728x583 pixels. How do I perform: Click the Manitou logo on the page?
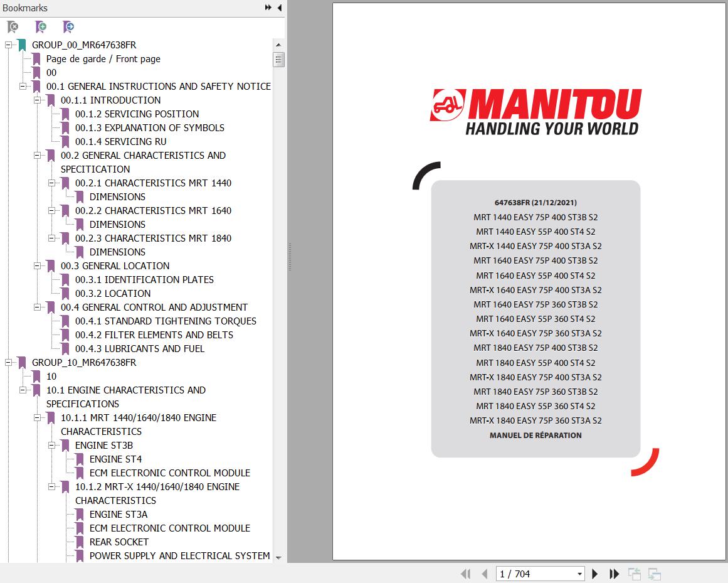click(535, 112)
